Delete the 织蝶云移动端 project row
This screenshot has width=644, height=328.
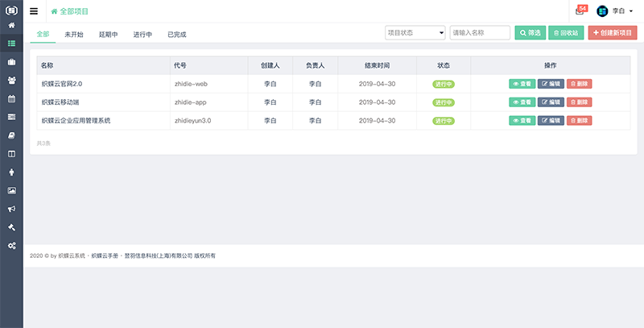pos(580,102)
